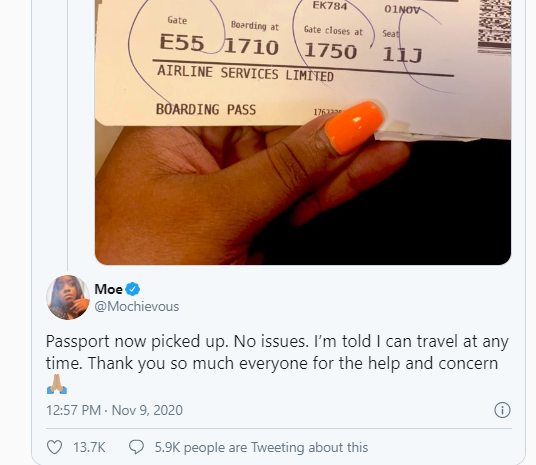Screen dimensions: 536x465
Task: Open the 12:57 PM · Nov 9, 2020 timestamp
Action: pyautogui.click(x=115, y=410)
